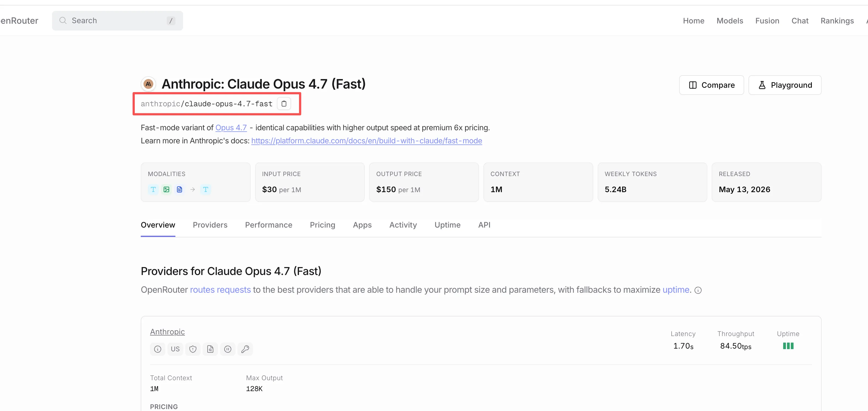This screenshot has height=411, width=868.
Task: Click the text output modality icon
Action: (206, 189)
